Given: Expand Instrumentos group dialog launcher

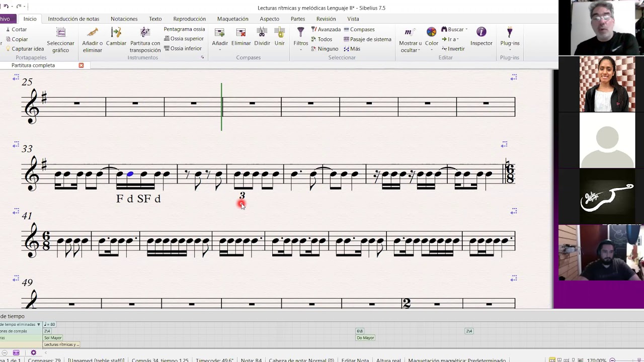Looking at the screenshot, I should click(202, 58).
